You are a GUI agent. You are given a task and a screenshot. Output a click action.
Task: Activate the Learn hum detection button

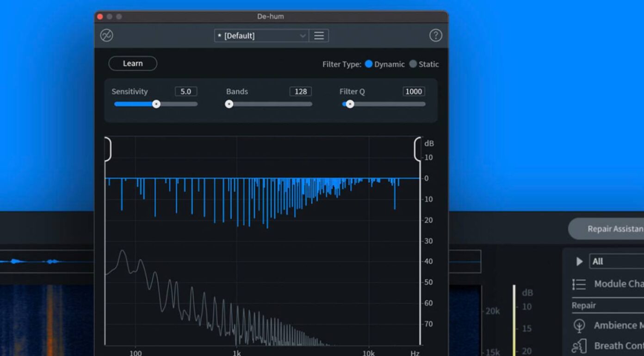click(132, 63)
